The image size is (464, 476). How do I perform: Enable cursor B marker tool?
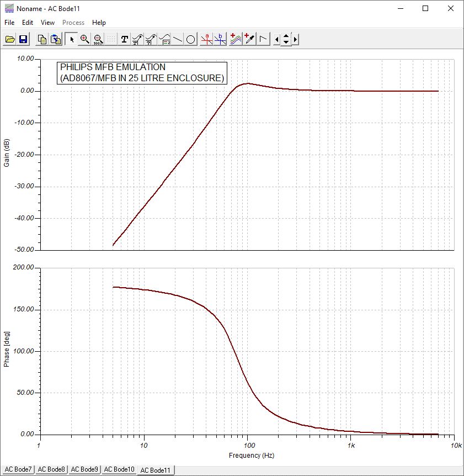[x=220, y=39]
